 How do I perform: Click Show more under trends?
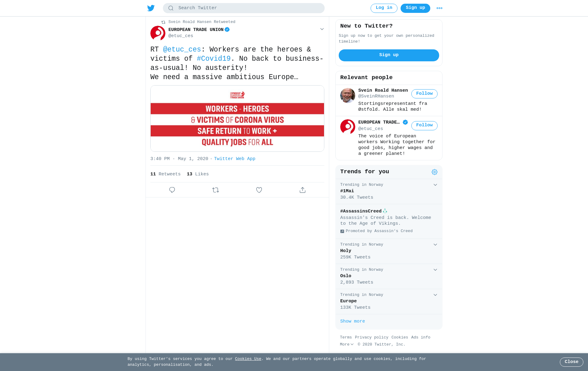coord(352,321)
